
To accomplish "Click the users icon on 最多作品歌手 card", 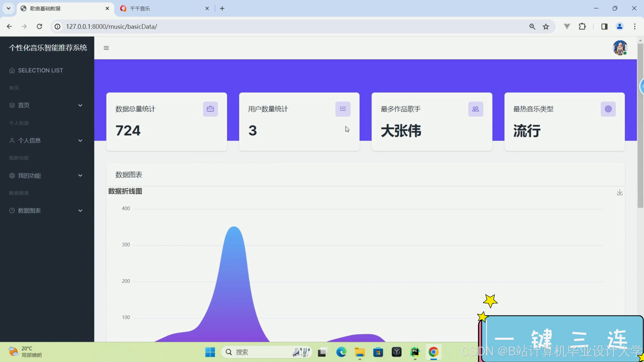I will pyautogui.click(x=475, y=109).
